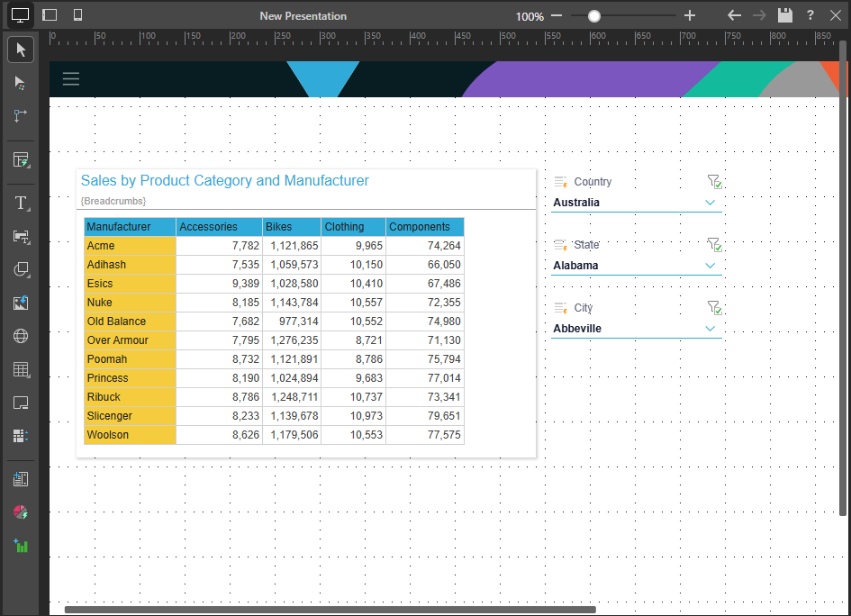Select the Over Armour row label
This screenshot has height=616, width=851.
click(x=131, y=340)
